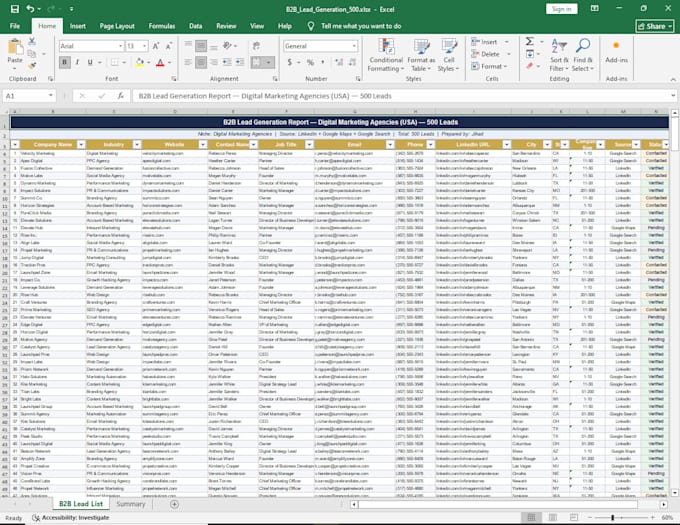Click the Increase Font Size icon
Image resolution: width=680 pixels, height=525 pixels.
pyautogui.click(x=156, y=46)
